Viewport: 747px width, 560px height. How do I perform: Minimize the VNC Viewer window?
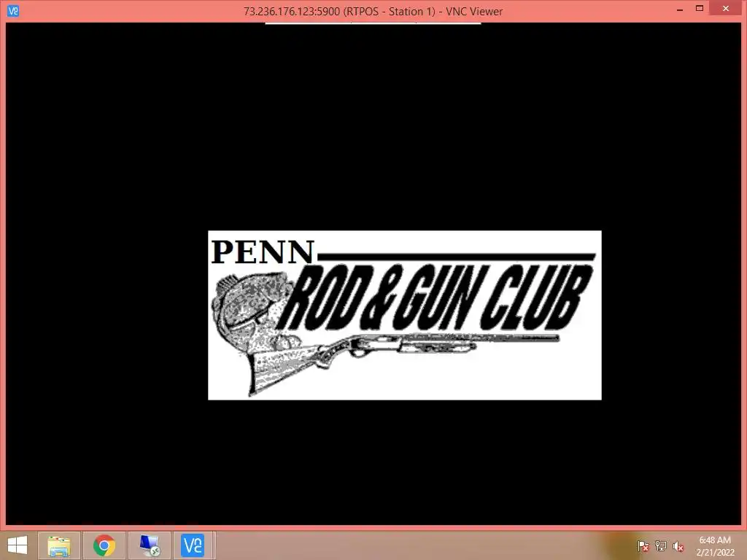coord(680,9)
